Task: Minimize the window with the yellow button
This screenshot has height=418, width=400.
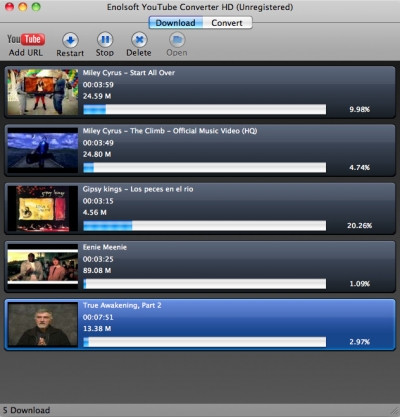Action: coord(23,7)
